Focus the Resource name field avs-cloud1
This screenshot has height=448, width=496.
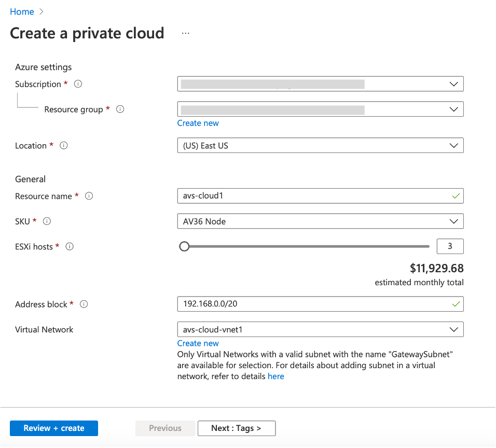pos(321,196)
